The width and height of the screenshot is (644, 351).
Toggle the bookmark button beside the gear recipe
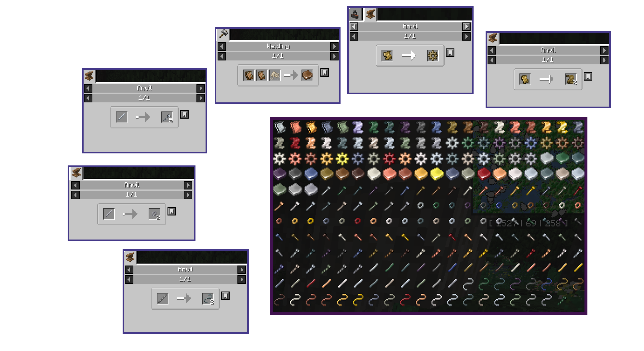click(x=450, y=53)
